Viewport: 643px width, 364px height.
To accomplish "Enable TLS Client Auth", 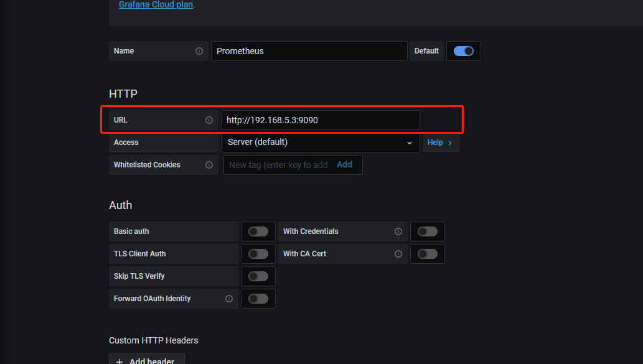I will point(258,254).
